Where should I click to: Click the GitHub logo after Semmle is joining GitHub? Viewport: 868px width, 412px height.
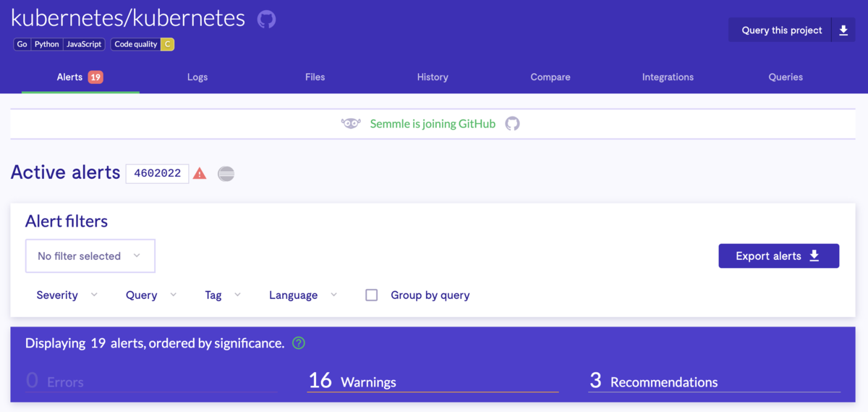point(512,124)
